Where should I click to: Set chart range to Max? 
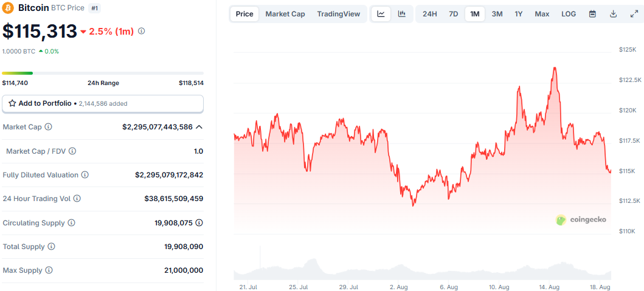[x=542, y=14]
